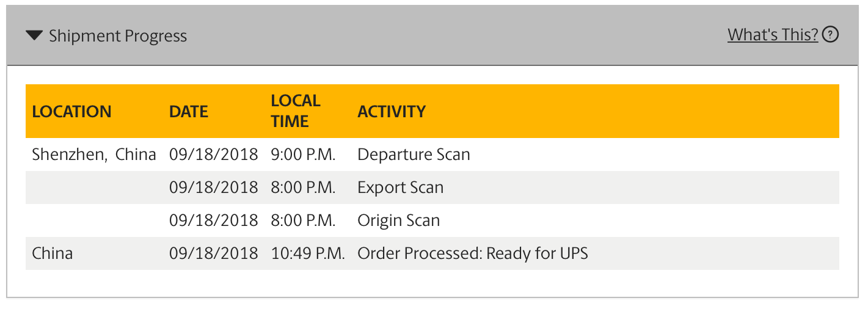Image resolution: width=868 pixels, height=309 pixels.
Task: Select Order Processed: Ready for UPS entry
Action: pyautogui.click(x=473, y=253)
